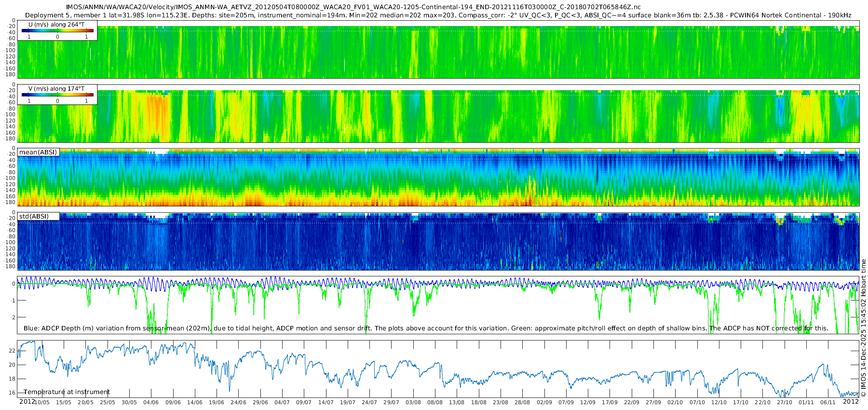The image size is (868, 410).
Task: Click the U velocity colorbar legend
Action: point(57,31)
